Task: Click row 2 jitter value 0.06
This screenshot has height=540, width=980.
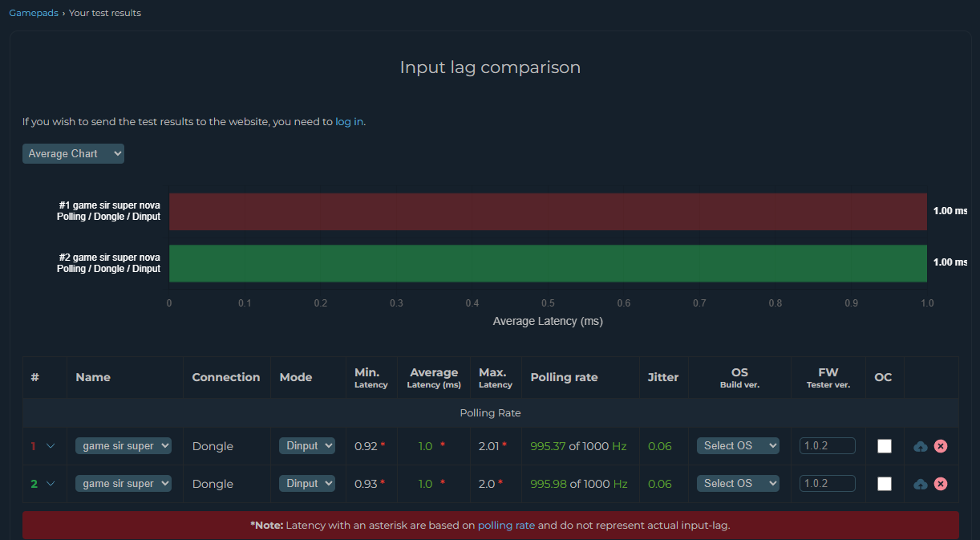Action: 660,484
